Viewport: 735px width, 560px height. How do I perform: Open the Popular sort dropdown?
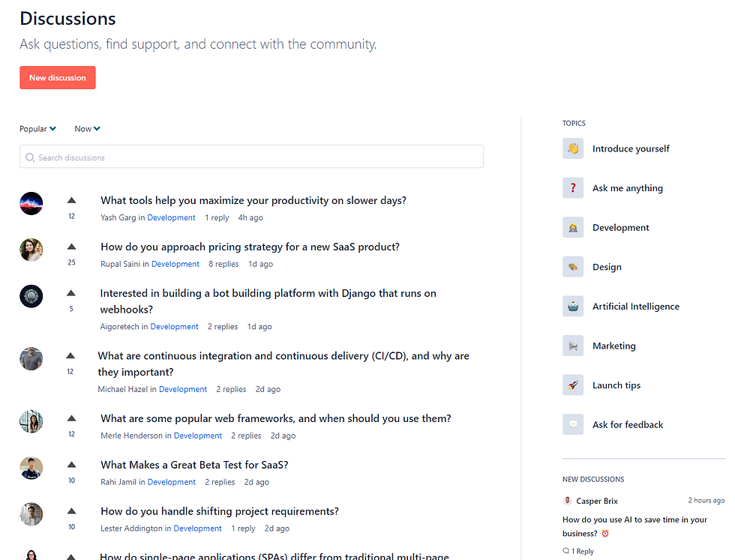pos(37,129)
